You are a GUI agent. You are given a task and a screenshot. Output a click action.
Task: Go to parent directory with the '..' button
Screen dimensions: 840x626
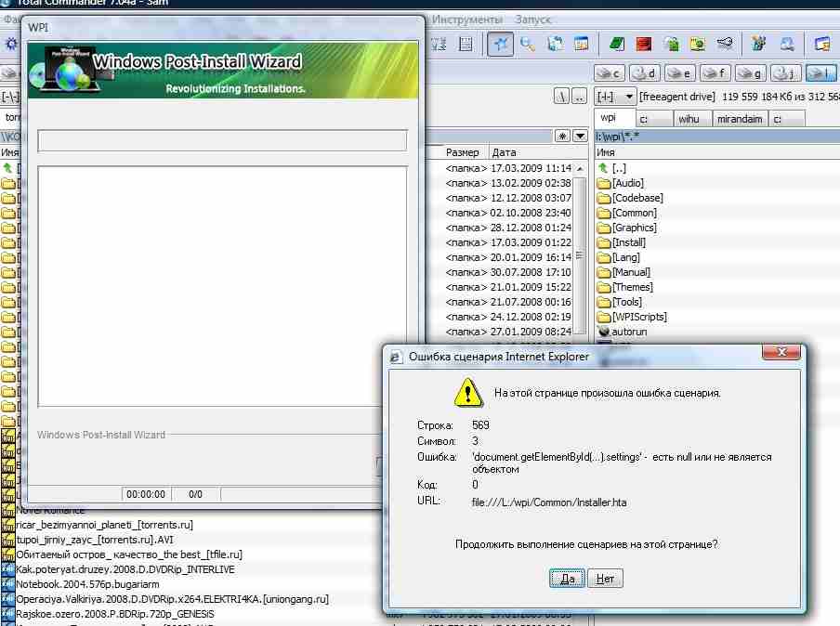tap(579, 97)
